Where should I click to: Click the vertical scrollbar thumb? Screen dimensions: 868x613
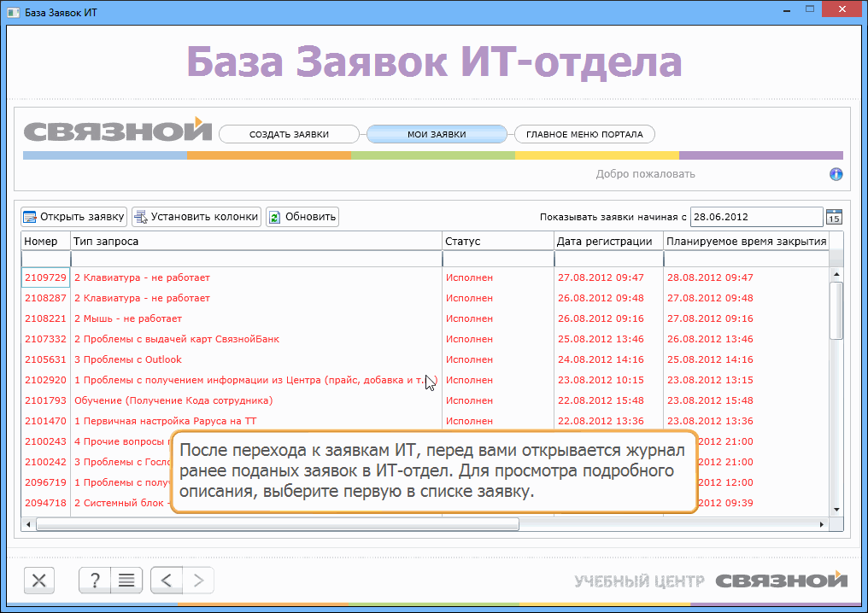click(x=836, y=311)
